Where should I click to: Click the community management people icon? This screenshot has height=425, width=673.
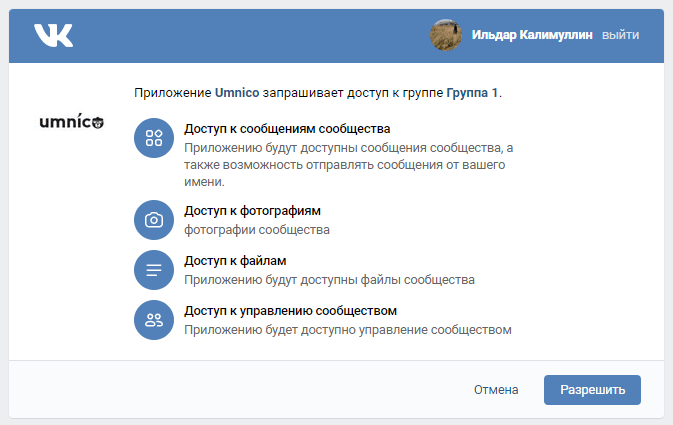pos(154,320)
